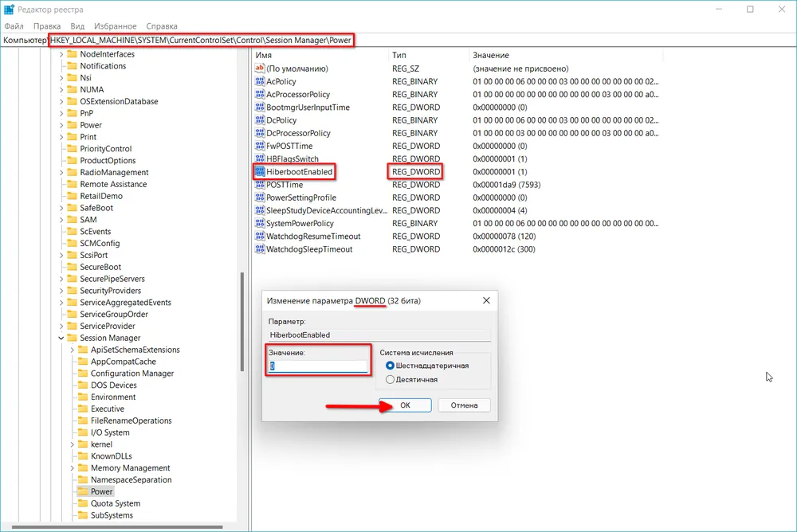This screenshot has height=532, width=797.
Task: Expand the SecurePipeServers tree node
Action: [61, 280]
